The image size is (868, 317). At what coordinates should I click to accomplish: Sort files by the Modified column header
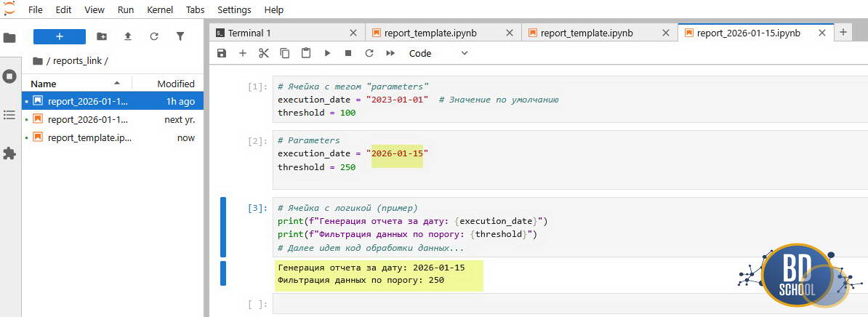(176, 84)
